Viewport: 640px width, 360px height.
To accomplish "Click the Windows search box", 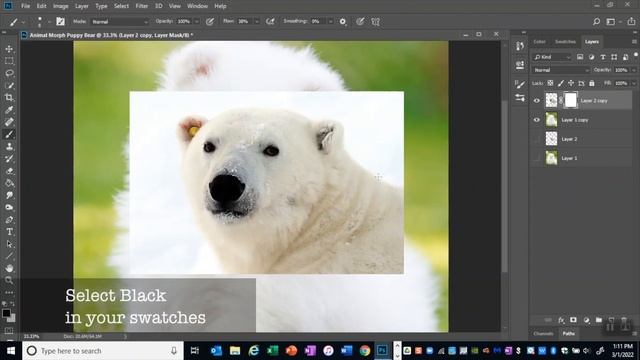I will (102, 351).
